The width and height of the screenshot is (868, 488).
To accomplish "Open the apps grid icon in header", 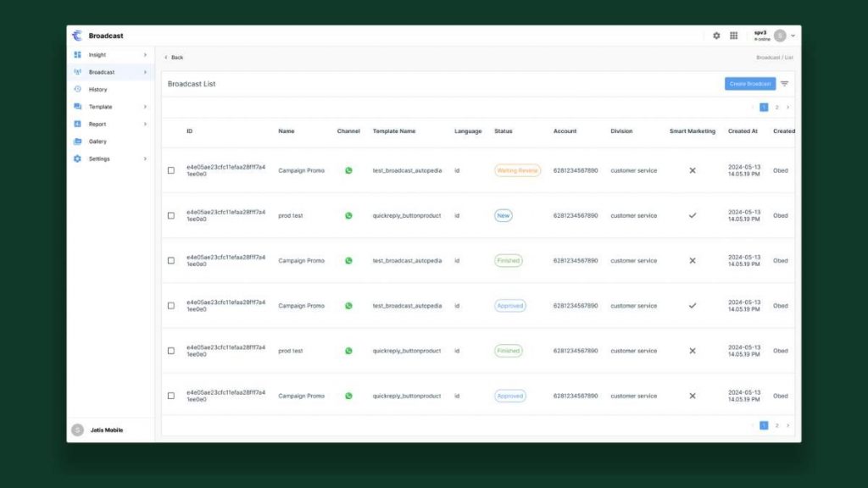I will tap(734, 36).
